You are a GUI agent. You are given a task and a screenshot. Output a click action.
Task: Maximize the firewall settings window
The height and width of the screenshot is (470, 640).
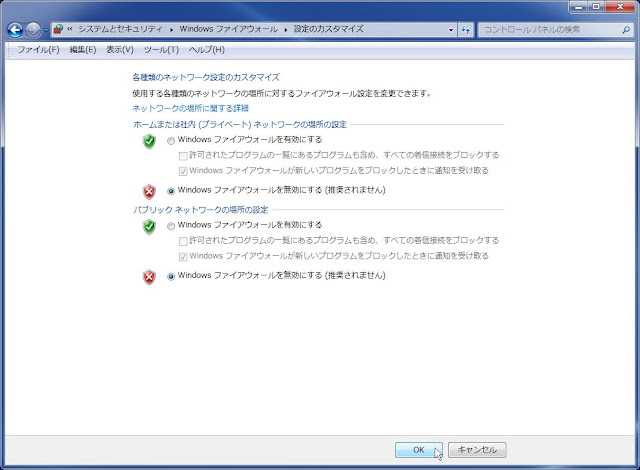click(596, 7)
